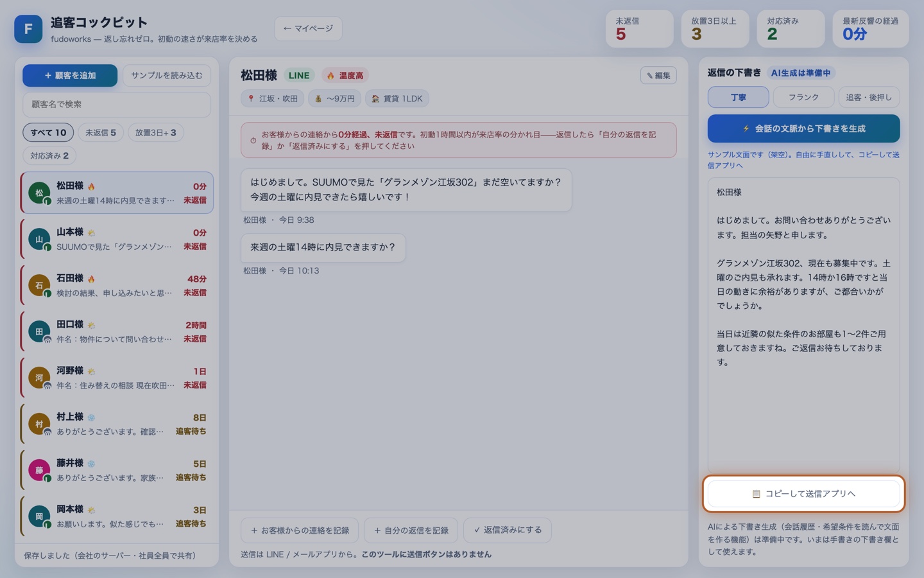The width and height of the screenshot is (924, 578).
Task: Click the 岡 avatar icon for 岡本様
Action: pyautogui.click(x=39, y=516)
